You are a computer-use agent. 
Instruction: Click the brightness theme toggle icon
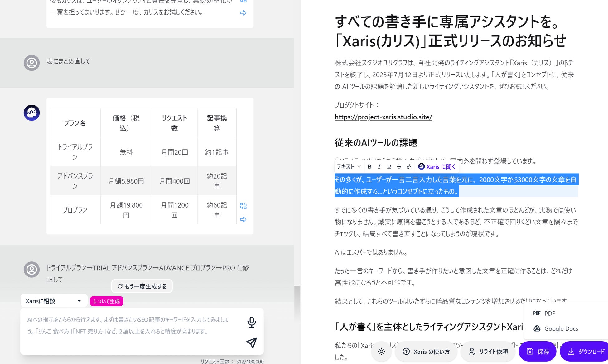click(381, 352)
